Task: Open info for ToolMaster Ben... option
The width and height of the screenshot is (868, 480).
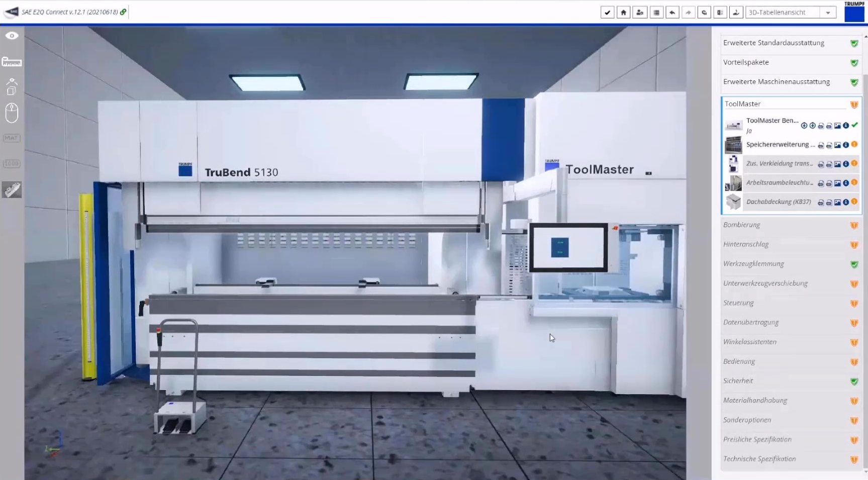Action: point(846,126)
